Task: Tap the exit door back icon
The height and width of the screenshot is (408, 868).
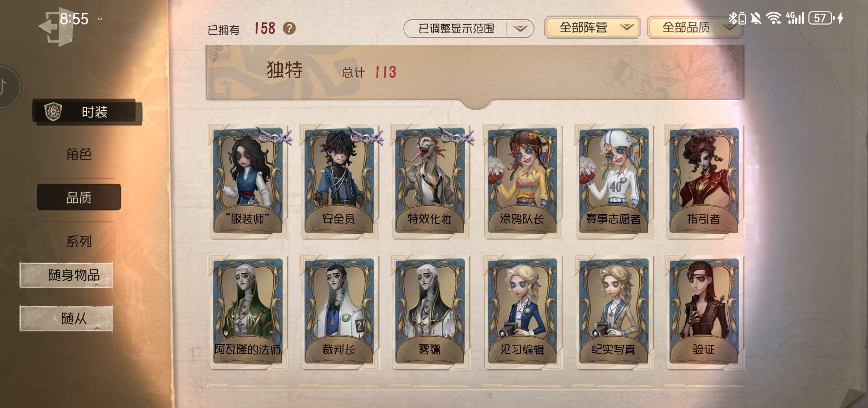Action: (x=55, y=27)
